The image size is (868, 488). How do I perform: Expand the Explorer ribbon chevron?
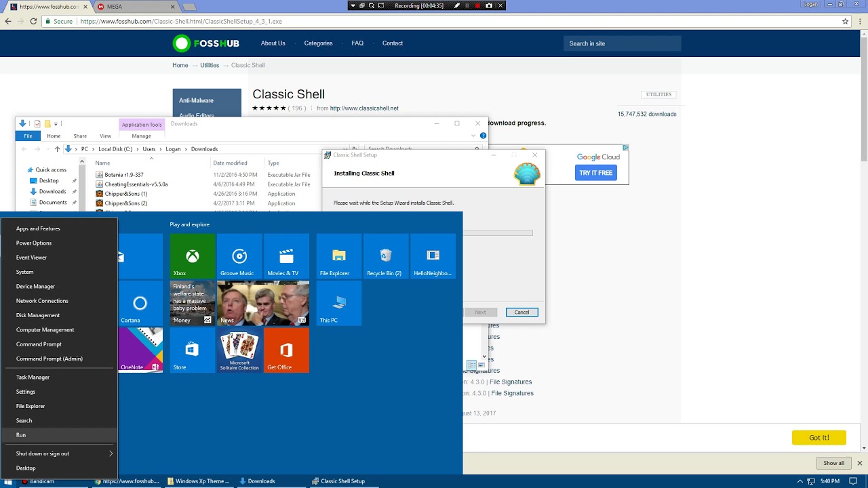click(473, 136)
